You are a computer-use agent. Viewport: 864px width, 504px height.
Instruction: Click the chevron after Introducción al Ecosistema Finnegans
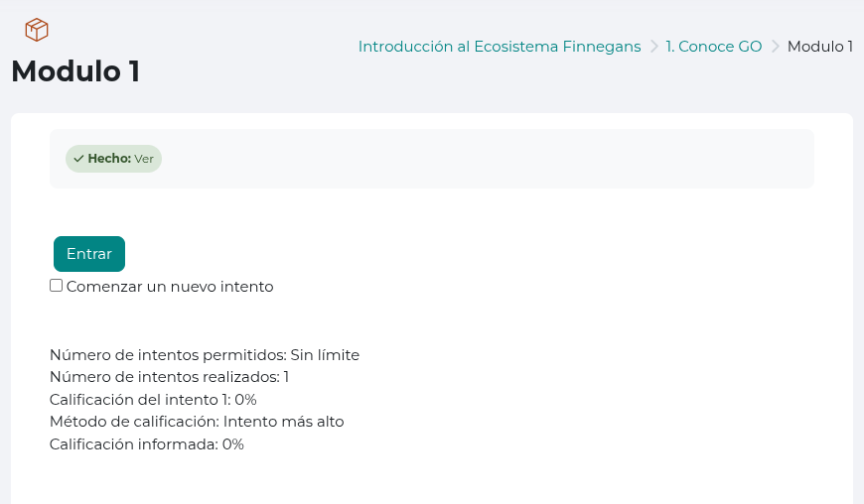653,47
